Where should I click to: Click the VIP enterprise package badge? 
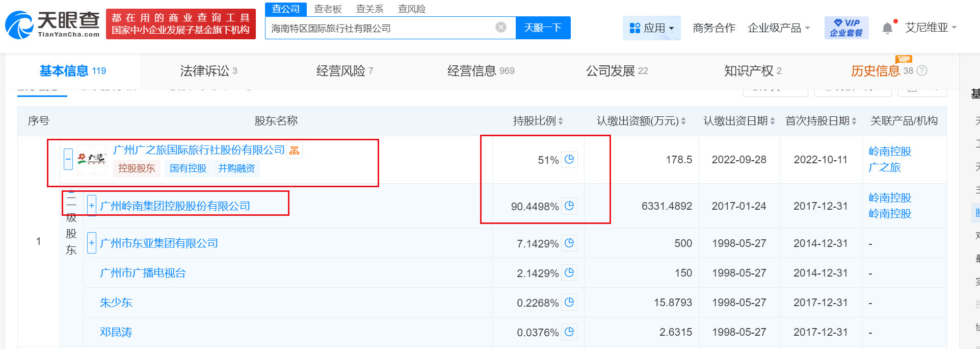coord(846,28)
